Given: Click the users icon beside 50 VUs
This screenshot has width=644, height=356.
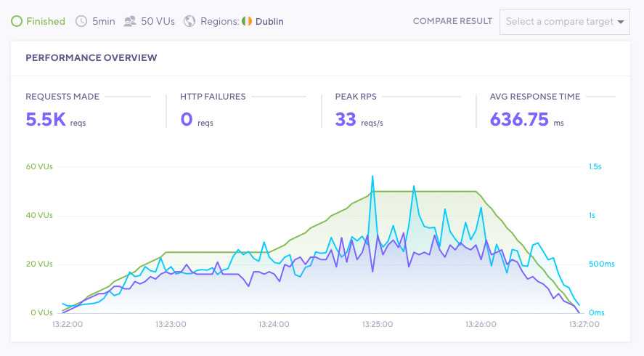Looking at the screenshot, I should point(130,21).
